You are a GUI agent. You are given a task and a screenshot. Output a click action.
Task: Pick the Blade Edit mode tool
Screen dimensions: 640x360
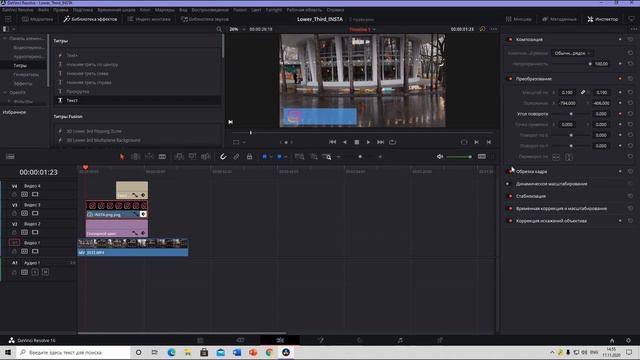162,157
